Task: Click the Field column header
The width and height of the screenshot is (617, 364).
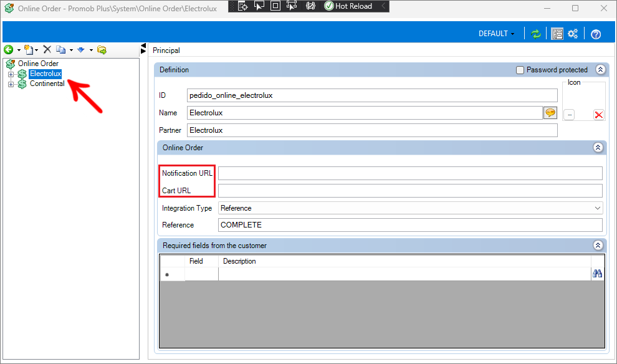Action: click(201, 261)
